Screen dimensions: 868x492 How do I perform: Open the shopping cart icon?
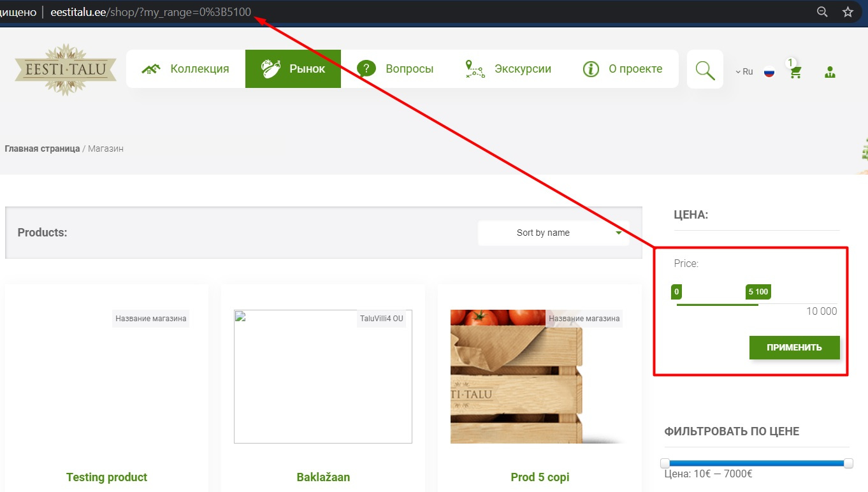795,72
